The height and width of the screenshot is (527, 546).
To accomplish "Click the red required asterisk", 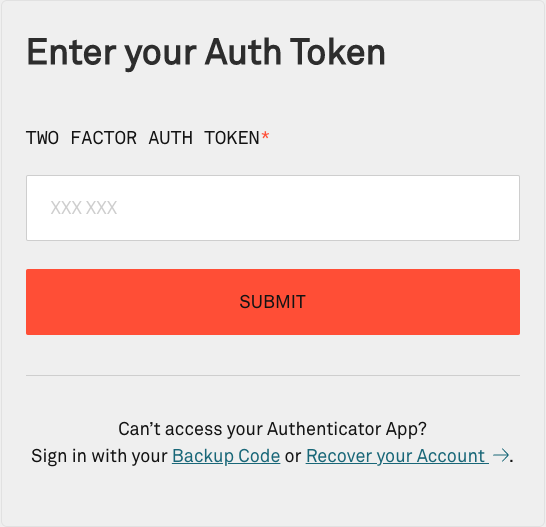I will pyautogui.click(x=265, y=135).
